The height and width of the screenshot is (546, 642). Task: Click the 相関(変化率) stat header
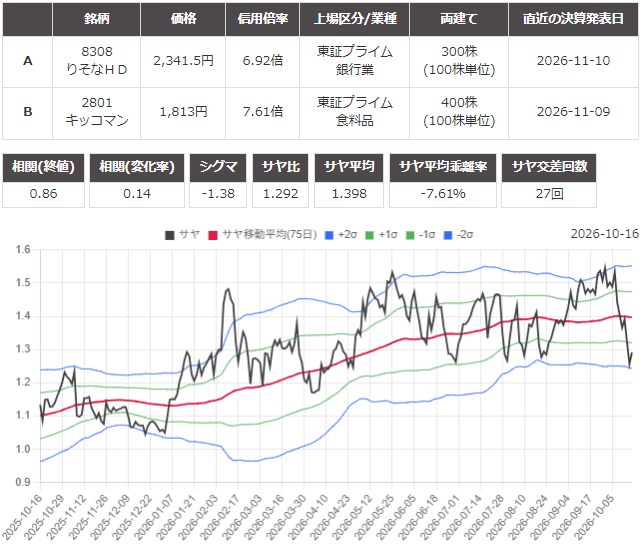point(137,167)
